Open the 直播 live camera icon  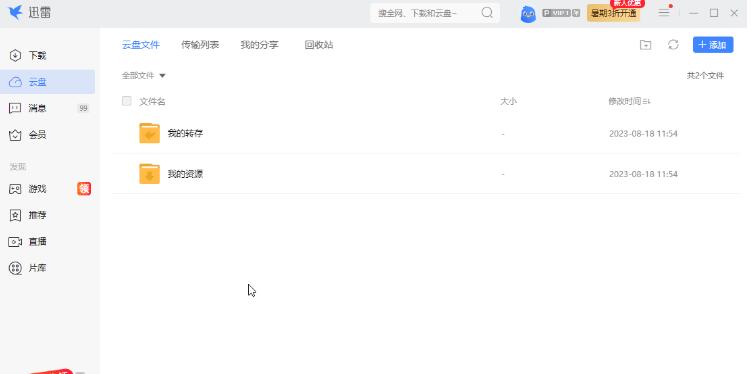[15, 242]
